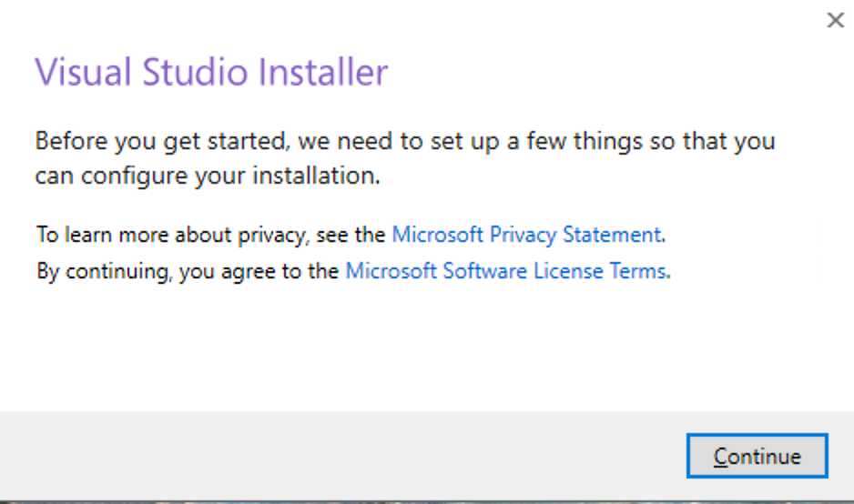Click the top-right close X button
This screenshot has width=854, height=504.
tap(835, 20)
